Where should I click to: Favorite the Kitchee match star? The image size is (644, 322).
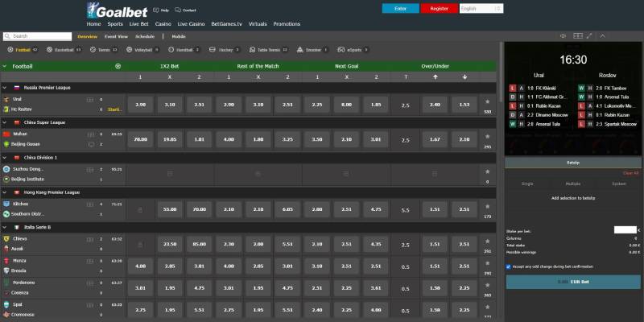point(488,206)
